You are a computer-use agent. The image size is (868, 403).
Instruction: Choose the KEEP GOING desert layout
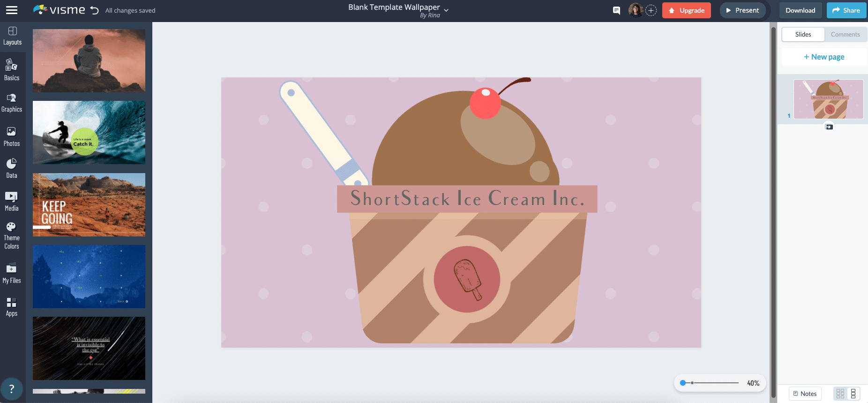point(89,205)
